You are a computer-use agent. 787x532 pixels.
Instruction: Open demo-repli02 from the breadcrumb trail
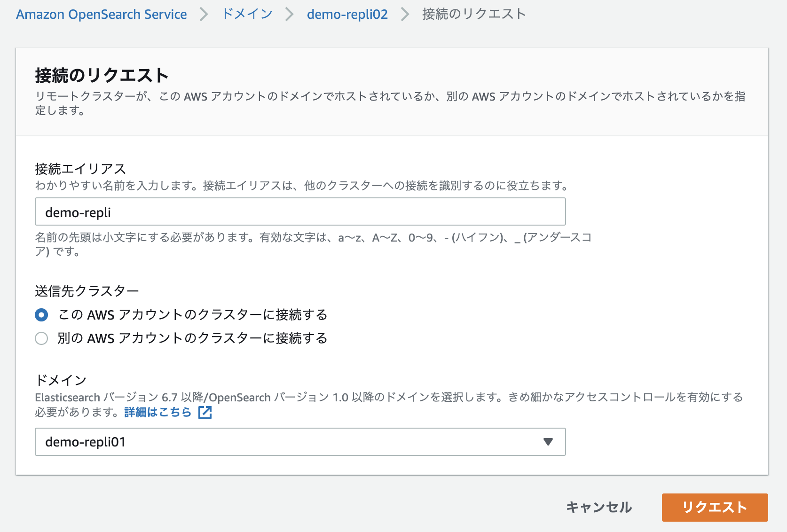pos(346,14)
